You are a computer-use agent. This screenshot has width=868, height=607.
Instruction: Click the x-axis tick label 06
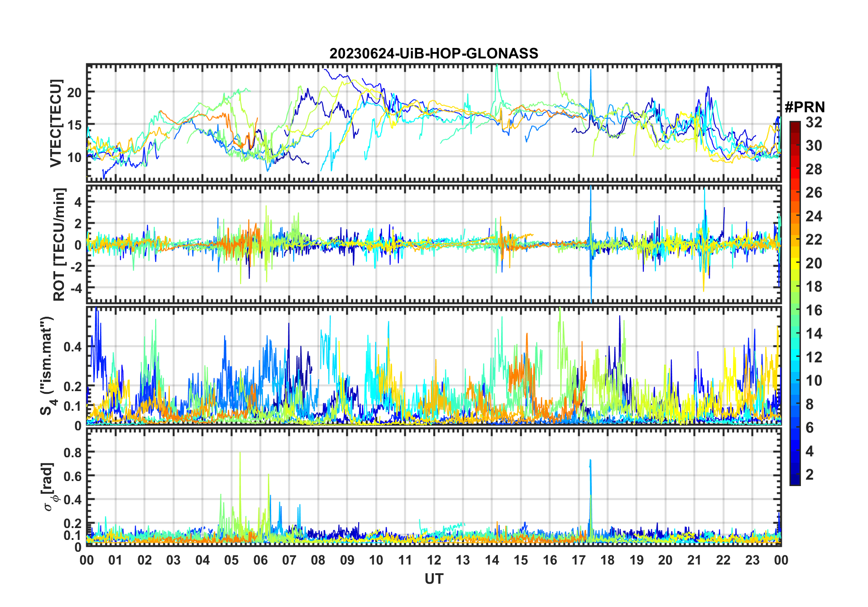click(x=260, y=560)
